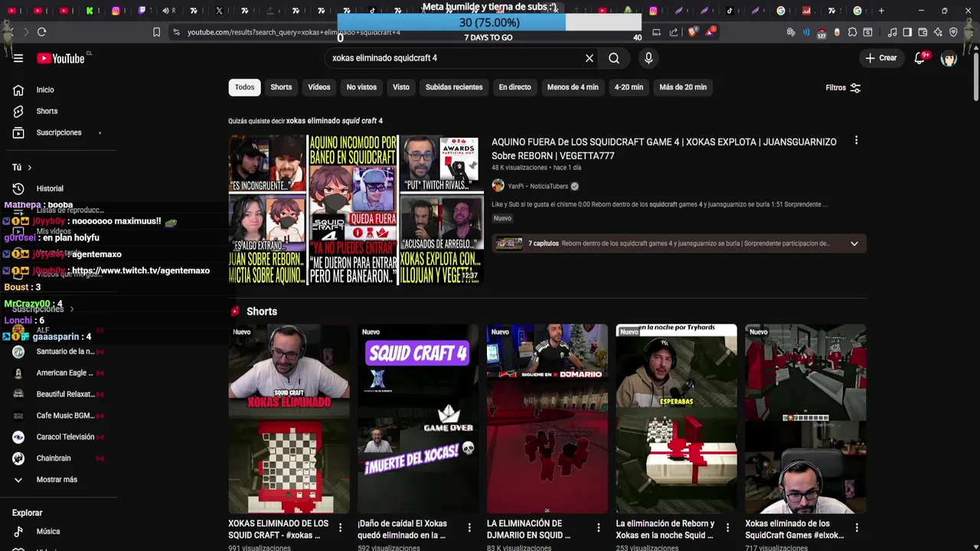Select the Más de 20 min chip

click(x=683, y=87)
